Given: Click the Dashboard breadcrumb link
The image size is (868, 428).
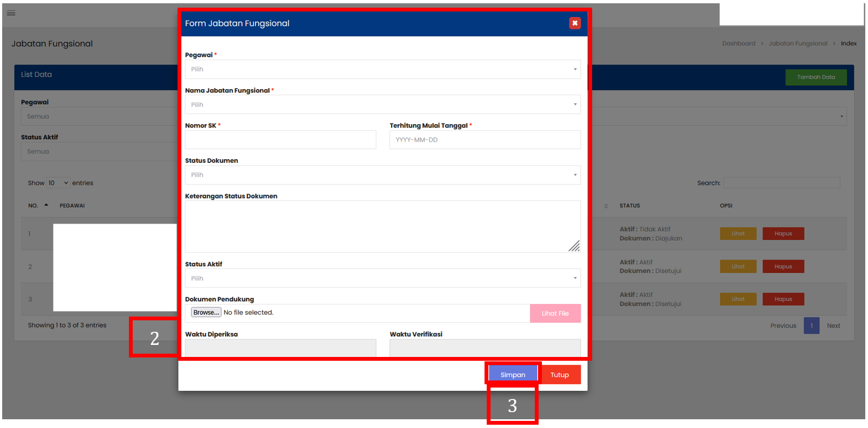Looking at the screenshot, I should [x=739, y=44].
